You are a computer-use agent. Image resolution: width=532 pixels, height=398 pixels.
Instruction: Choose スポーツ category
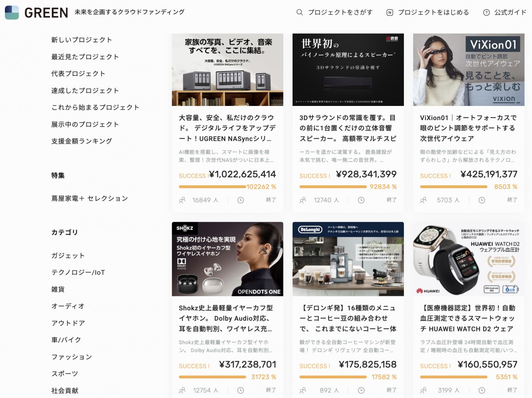click(65, 374)
